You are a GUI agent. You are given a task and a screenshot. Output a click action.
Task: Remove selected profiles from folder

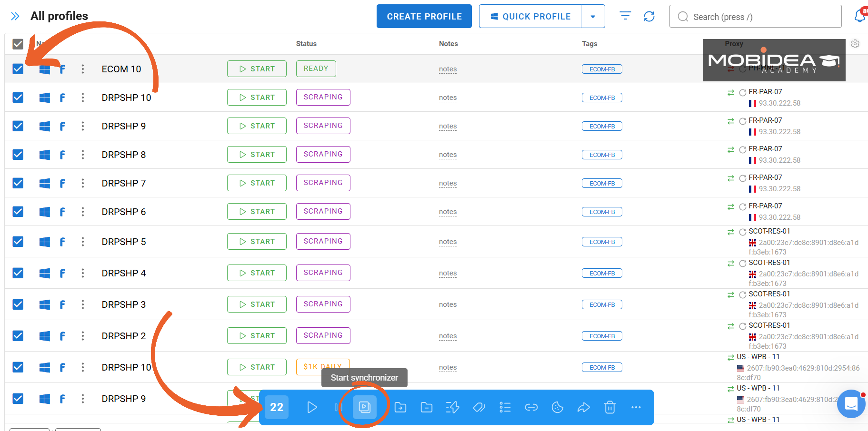click(x=427, y=407)
